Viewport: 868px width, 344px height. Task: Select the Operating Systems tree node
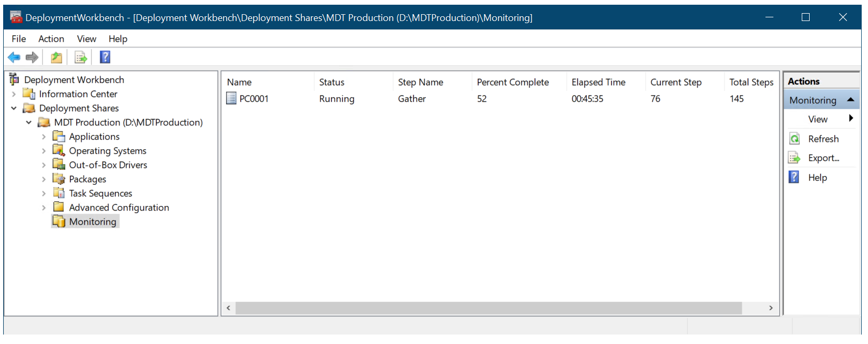(x=108, y=151)
